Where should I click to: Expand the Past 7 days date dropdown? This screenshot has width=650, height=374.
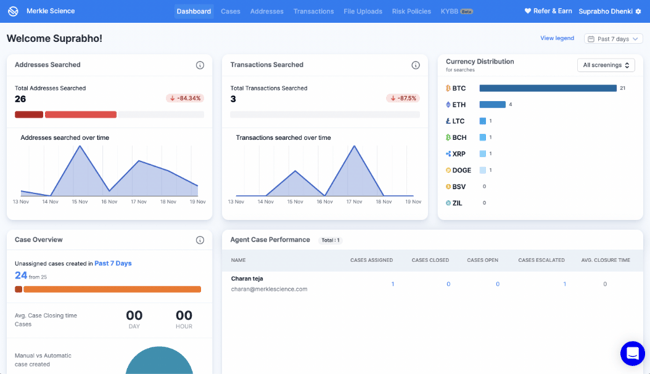614,39
